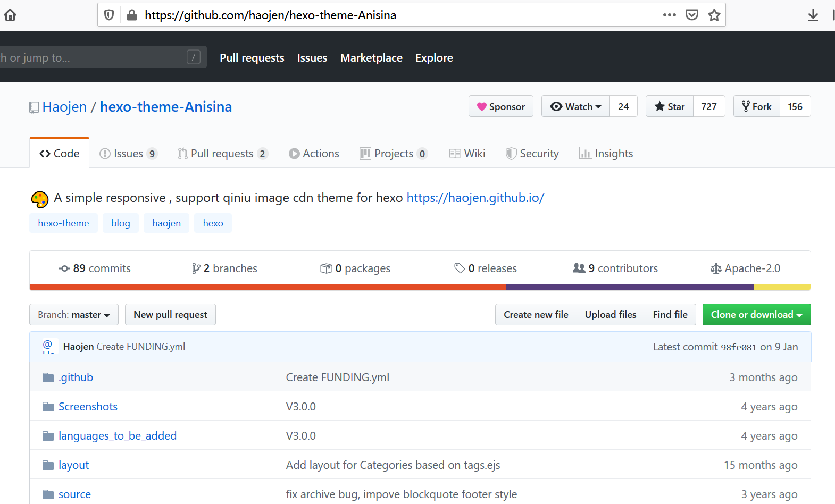Open commit message Create FUNDING.yml by Haojen
This screenshot has width=835, height=504.
(x=141, y=347)
